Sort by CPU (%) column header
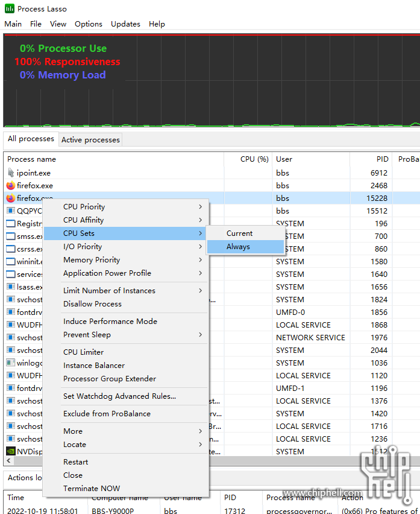The height and width of the screenshot is (514, 420). click(x=248, y=159)
